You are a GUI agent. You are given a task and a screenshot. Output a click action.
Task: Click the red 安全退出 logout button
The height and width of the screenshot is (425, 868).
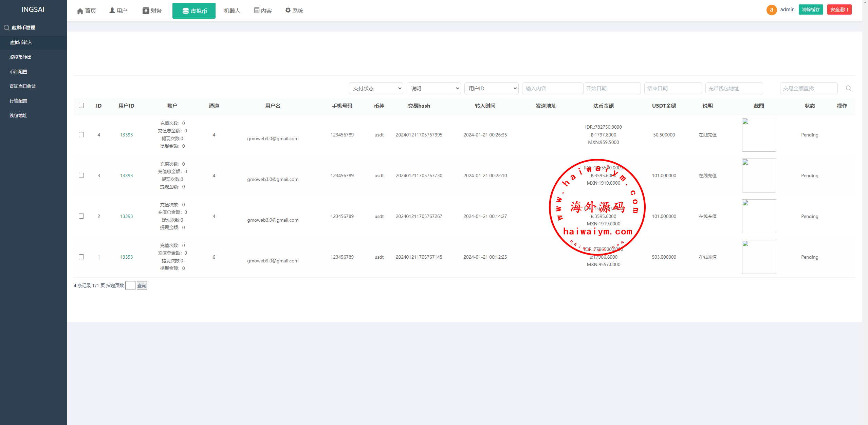coord(839,10)
